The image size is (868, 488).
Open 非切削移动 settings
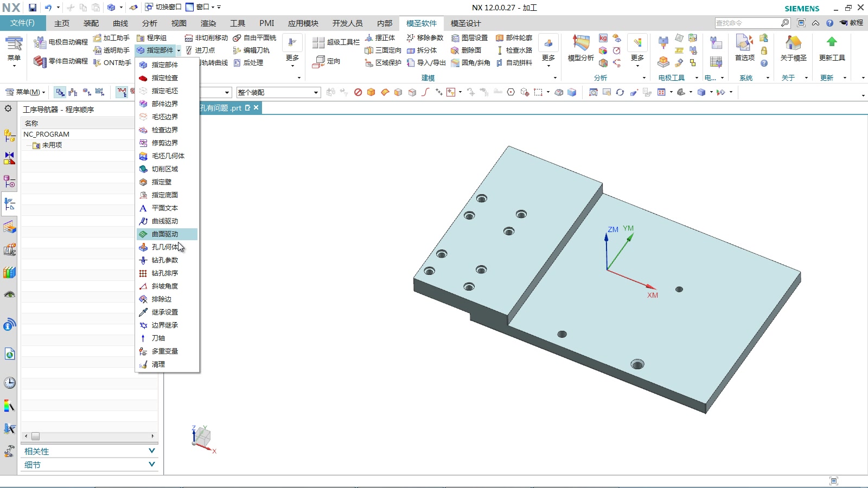206,38
